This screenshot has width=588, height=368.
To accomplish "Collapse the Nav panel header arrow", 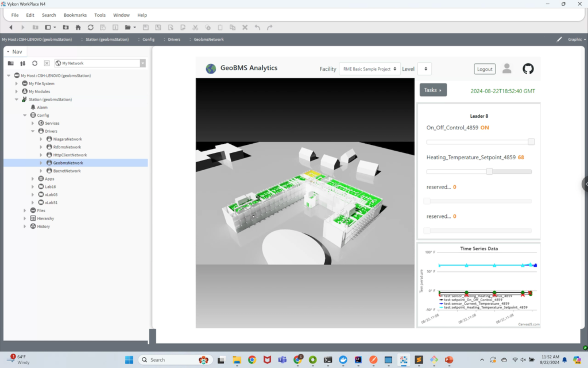I will [8, 52].
